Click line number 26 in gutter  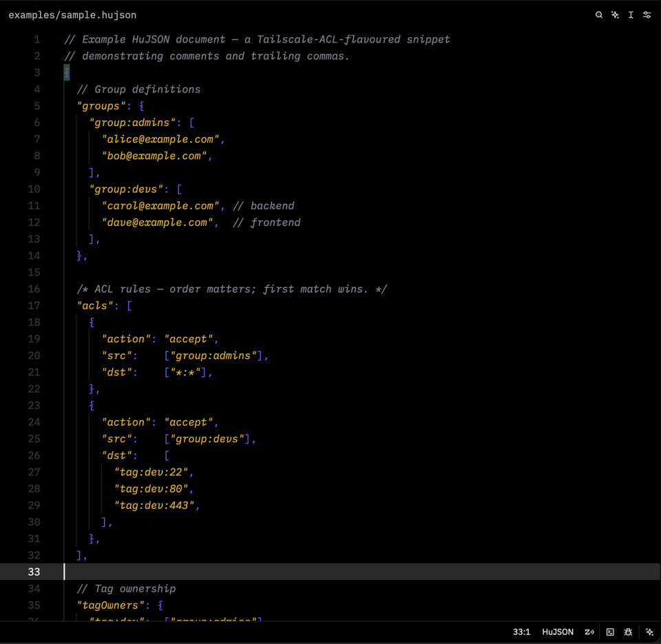click(x=34, y=455)
